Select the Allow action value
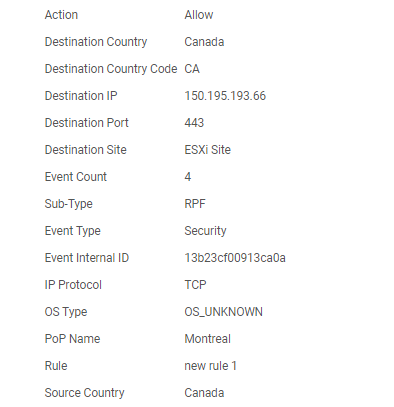 199,15
